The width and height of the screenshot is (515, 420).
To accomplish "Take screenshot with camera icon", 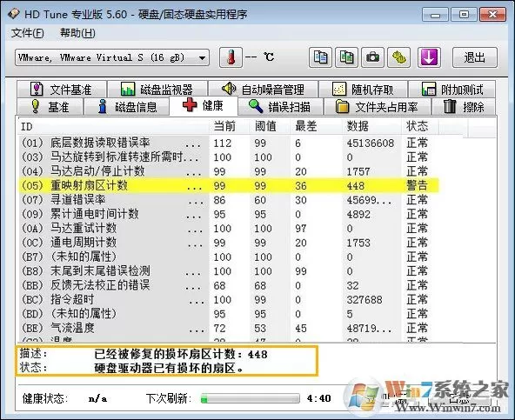I will click(x=372, y=57).
